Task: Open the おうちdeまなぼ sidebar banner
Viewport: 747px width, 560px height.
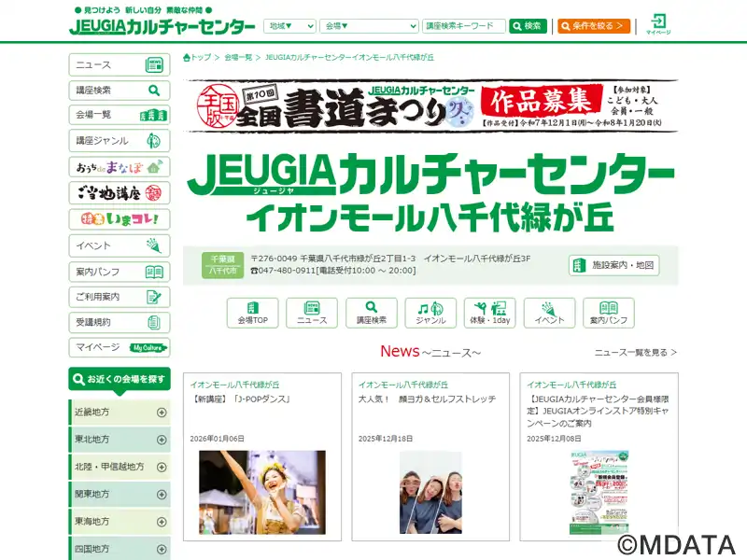Action: click(x=120, y=167)
